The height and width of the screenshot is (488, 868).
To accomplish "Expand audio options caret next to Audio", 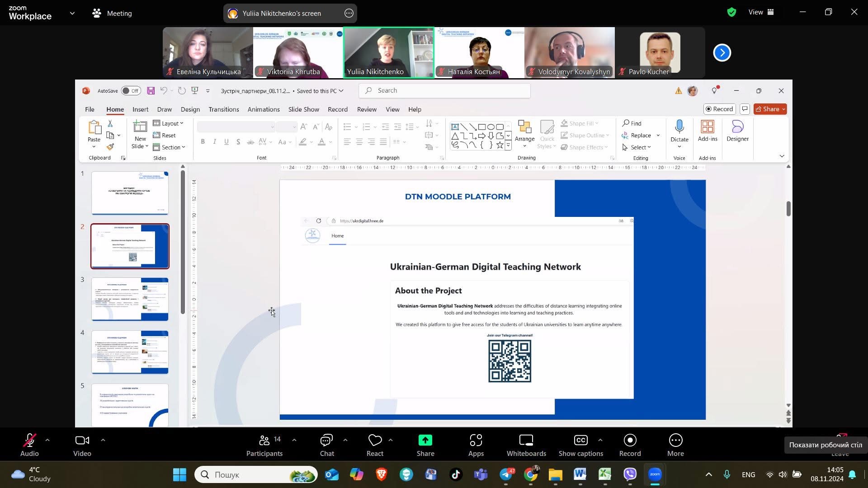I will (47, 440).
